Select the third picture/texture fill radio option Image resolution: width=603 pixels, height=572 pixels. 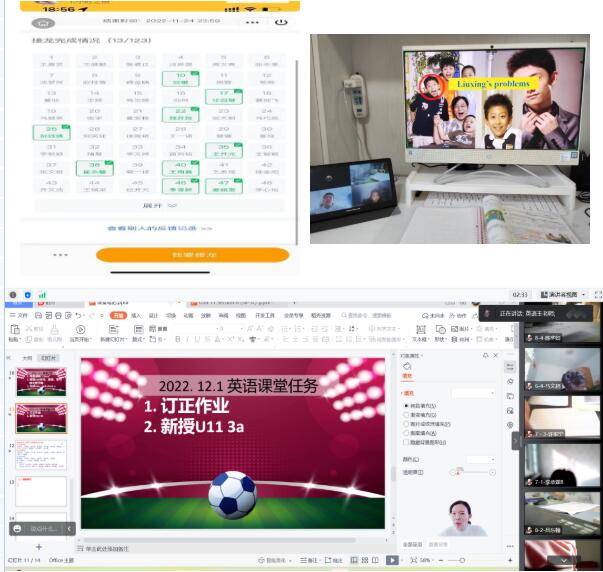point(406,424)
